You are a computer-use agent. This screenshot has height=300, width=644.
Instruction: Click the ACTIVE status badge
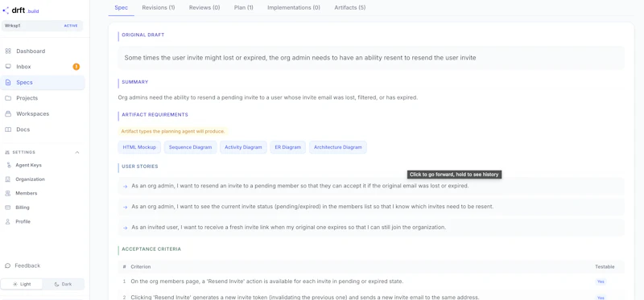click(x=71, y=26)
